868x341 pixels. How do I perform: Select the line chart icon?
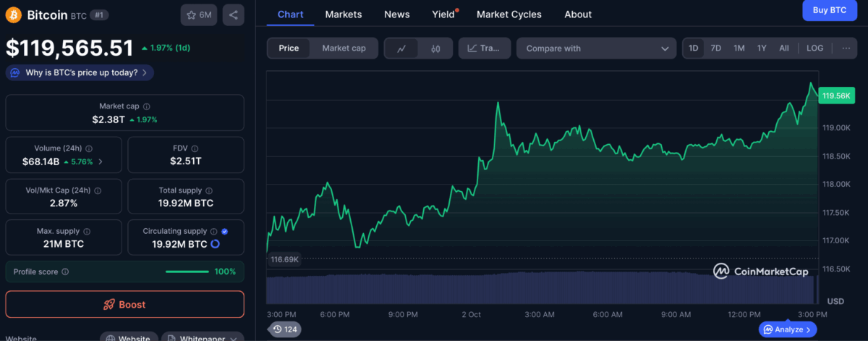(401, 49)
